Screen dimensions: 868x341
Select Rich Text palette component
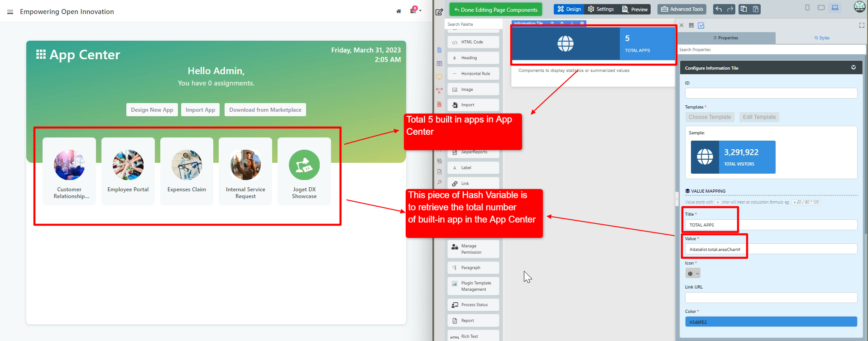473,336
